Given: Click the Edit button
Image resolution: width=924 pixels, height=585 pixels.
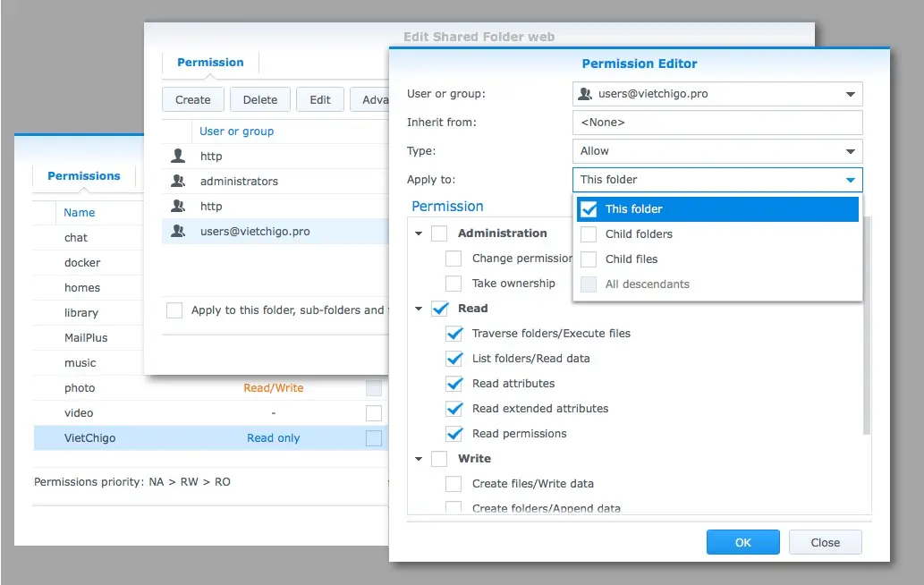Looking at the screenshot, I should [x=320, y=99].
